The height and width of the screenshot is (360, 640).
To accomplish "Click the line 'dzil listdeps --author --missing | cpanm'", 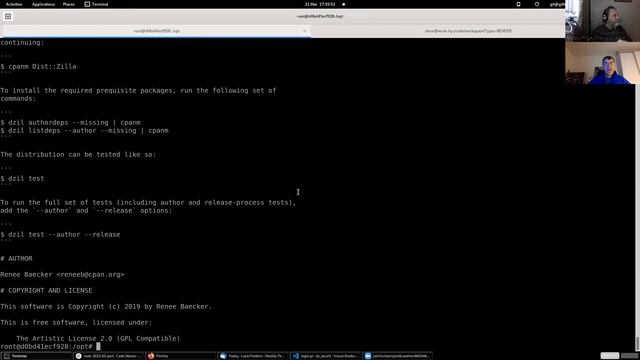I will [88, 131].
